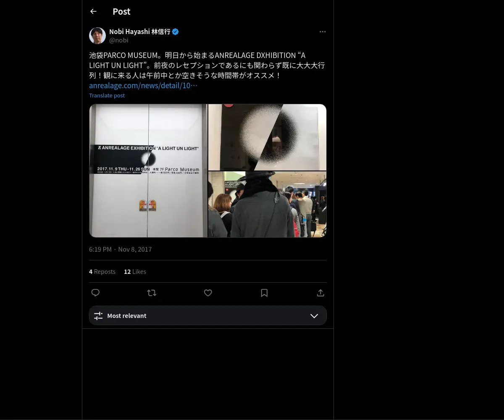Click the blue verified badge
Screen dimensions: 504x420
[x=176, y=31]
